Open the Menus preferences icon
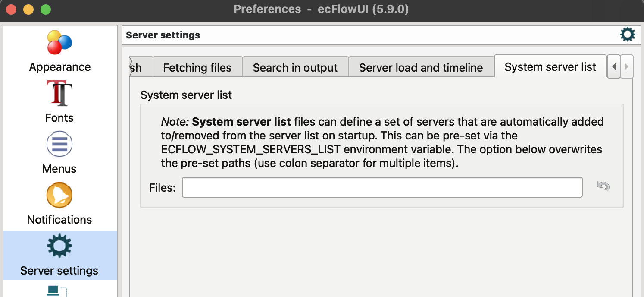Image resolution: width=644 pixels, height=297 pixels. click(59, 145)
